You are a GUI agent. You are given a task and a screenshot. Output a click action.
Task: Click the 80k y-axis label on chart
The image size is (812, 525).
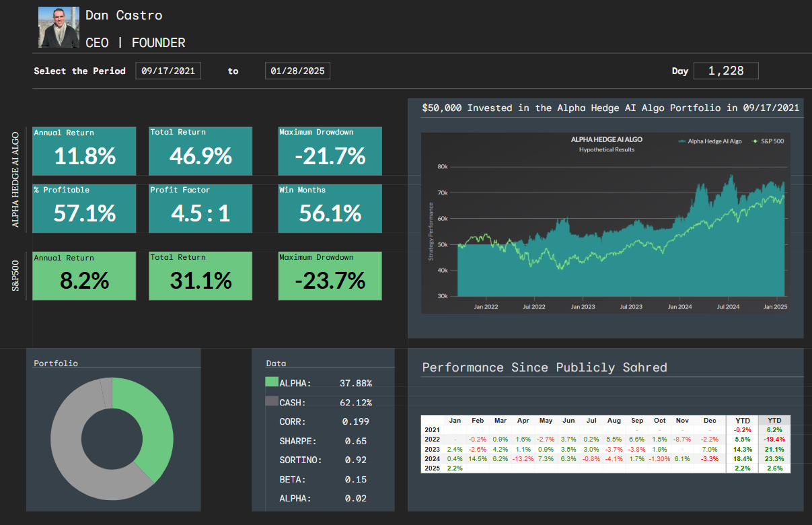coord(442,167)
